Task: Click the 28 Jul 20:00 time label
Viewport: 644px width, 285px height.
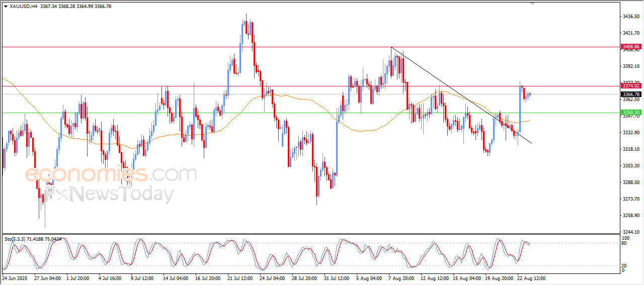Action: [304, 278]
